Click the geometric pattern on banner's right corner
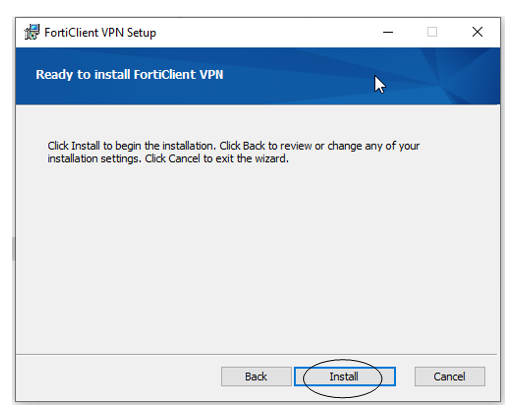 click(462, 76)
